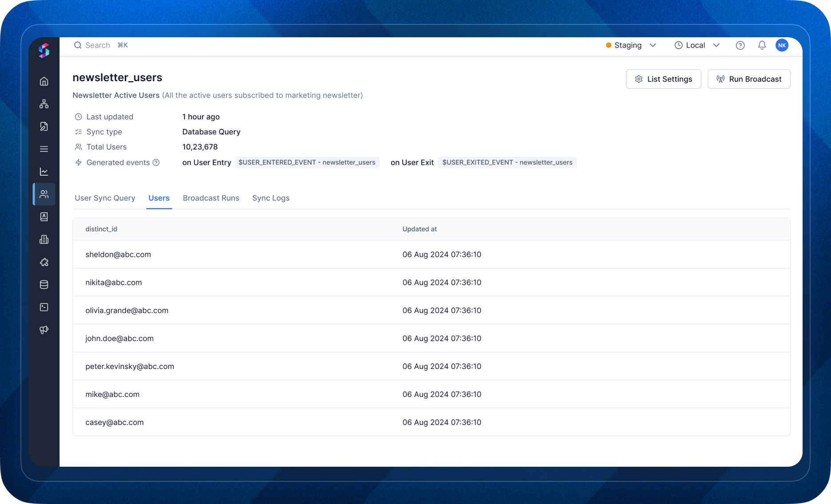Click the help question-mark icon in top bar
Screen dimensions: 831x504
tap(740, 45)
